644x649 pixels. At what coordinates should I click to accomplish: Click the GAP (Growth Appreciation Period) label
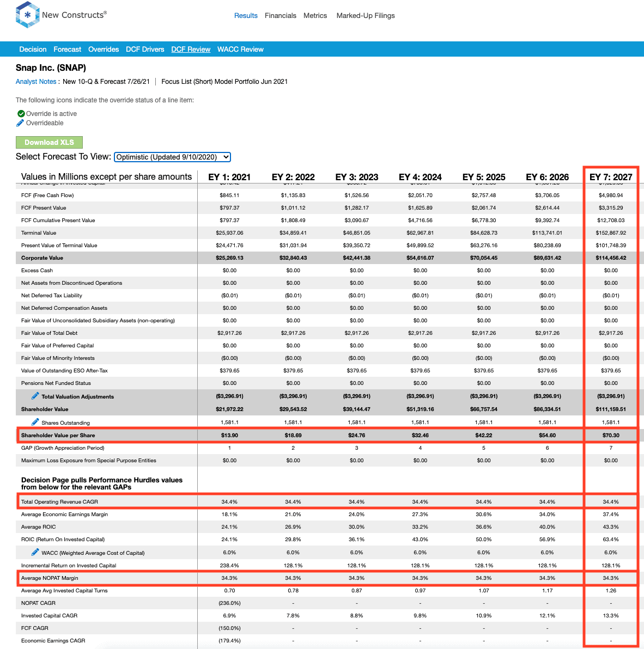(x=63, y=448)
